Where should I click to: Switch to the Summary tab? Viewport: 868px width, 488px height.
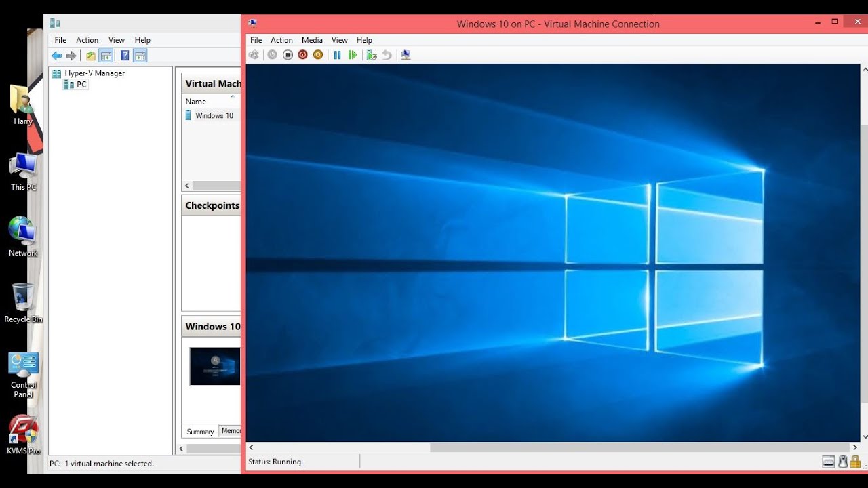[200, 432]
